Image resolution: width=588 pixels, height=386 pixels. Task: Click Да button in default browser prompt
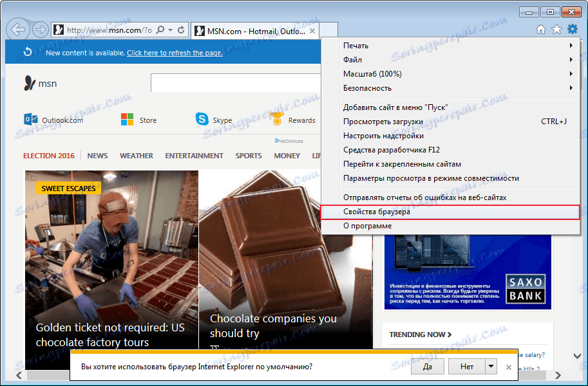[428, 366]
